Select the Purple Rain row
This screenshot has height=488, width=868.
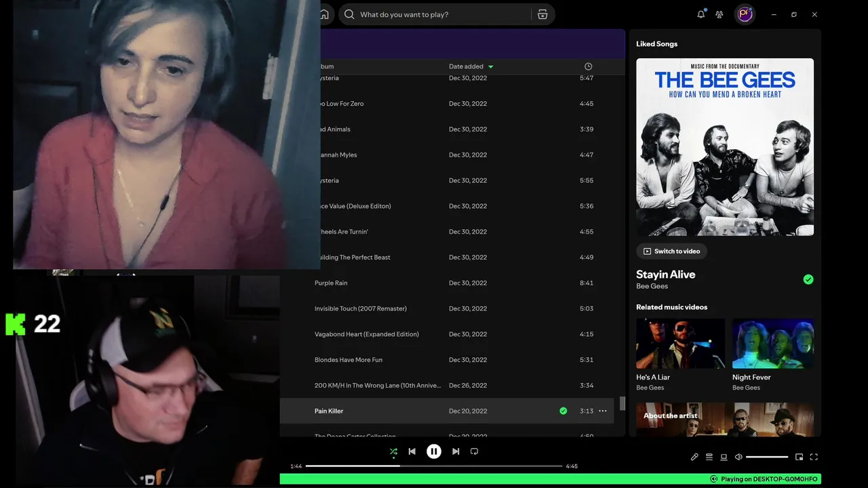[448, 283]
